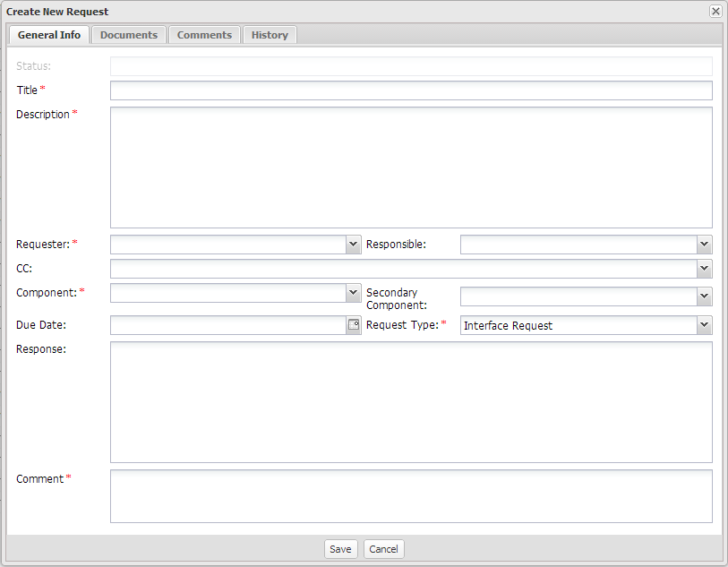728x567 pixels.
Task: Change the Request Type from Interface Request
Action: tap(704, 324)
